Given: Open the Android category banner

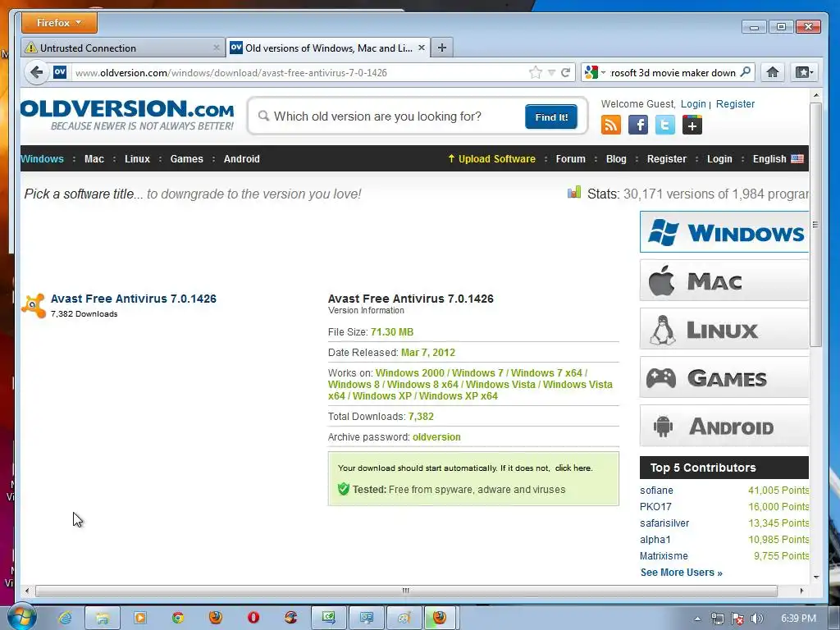Looking at the screenshot, I should [724, 426].
